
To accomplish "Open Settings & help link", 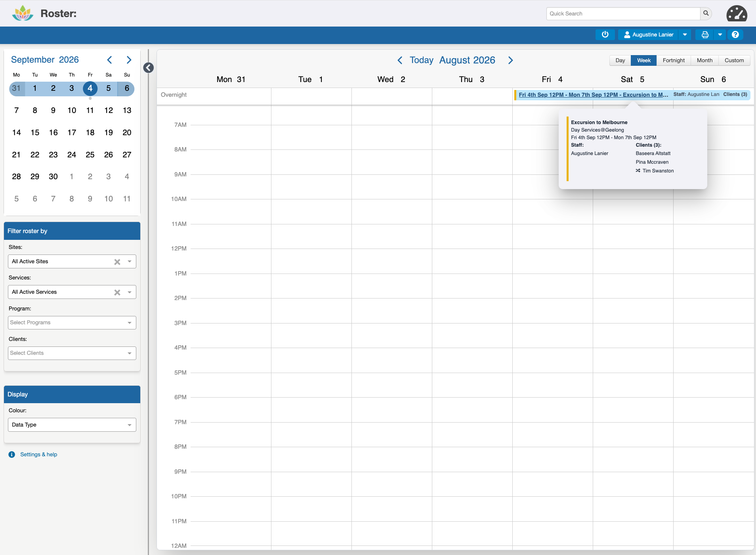I will pos(39,454).
